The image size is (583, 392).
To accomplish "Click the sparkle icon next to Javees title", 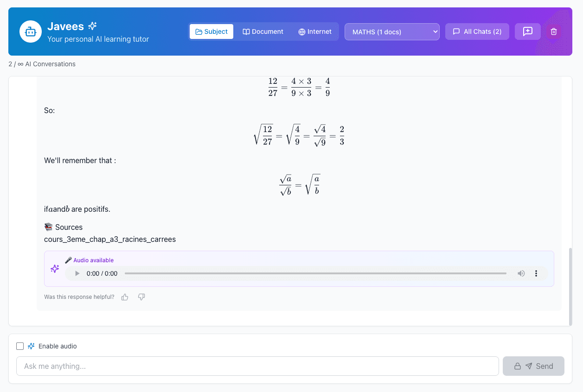I will click(93, 26).
